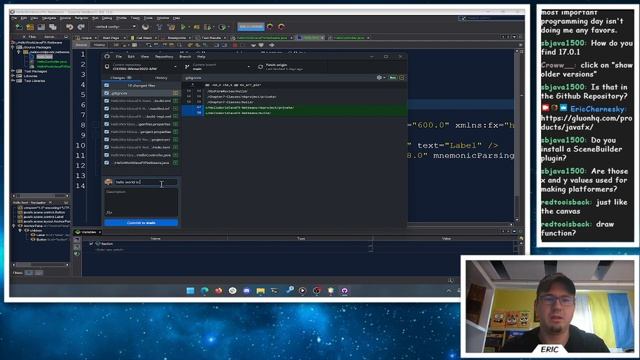The image size is (640, 360).
Task: Run the project with the green play icon
Action: pos(183,27)
